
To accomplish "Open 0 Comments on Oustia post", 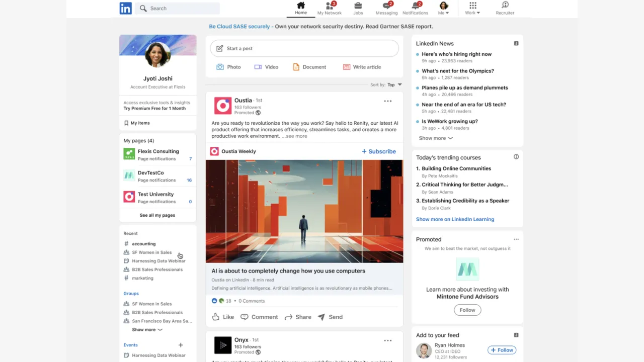I will (252, 301).
